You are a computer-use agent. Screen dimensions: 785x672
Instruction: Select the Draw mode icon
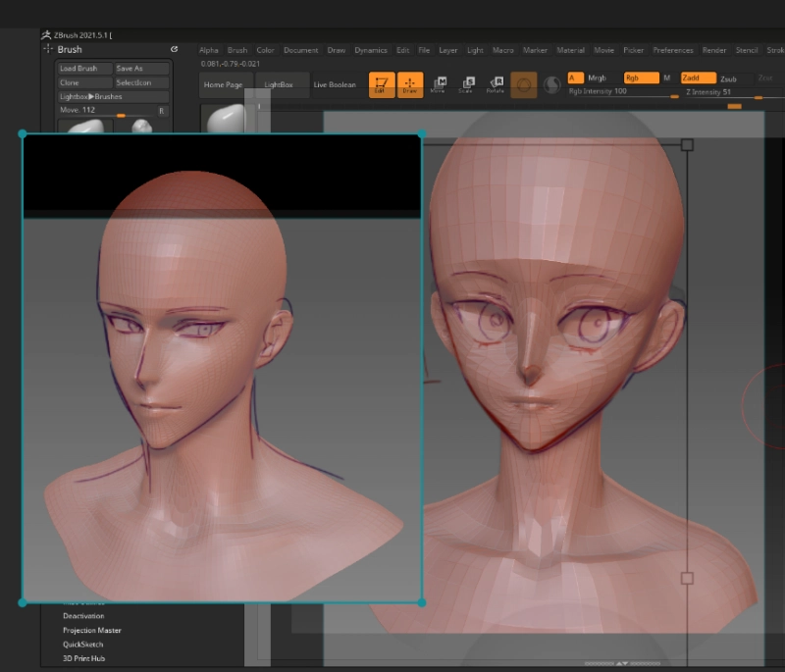pos(410,85)
